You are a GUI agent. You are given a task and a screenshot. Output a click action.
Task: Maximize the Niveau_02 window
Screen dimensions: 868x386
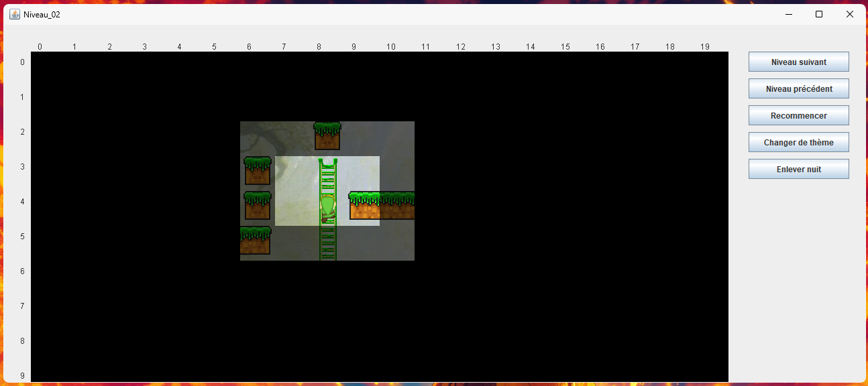pyautogui.click(x=818, y=14)
